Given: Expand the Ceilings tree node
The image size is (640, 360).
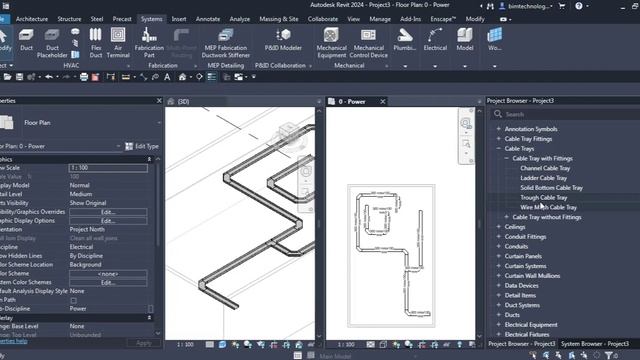Looking at the screenshot, I should (498, 227).
